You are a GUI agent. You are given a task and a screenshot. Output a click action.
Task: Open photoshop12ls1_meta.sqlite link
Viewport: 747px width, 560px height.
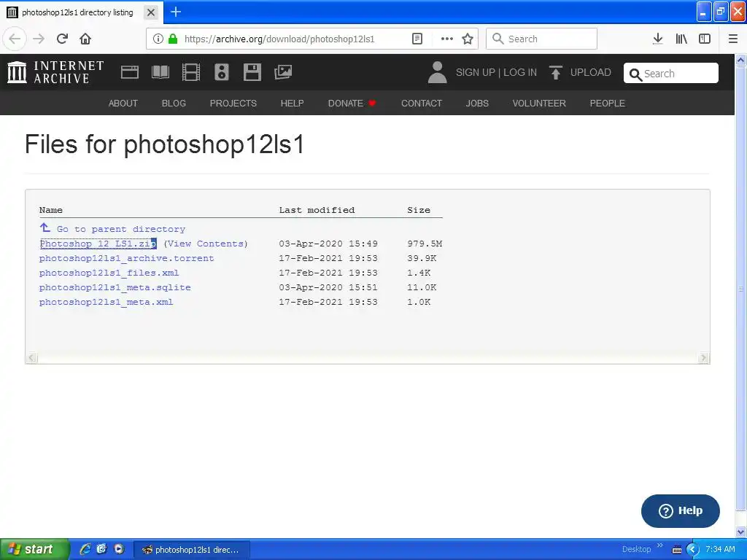pos(115,287)
